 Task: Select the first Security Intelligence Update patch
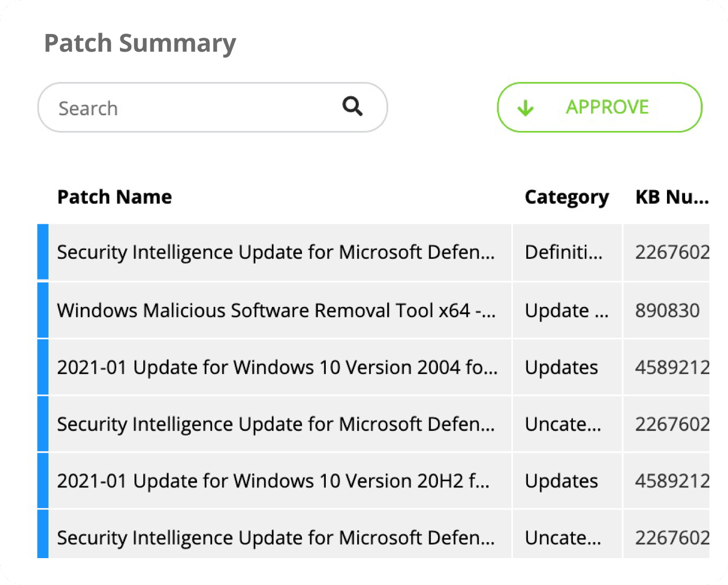(x=276, y=253)
